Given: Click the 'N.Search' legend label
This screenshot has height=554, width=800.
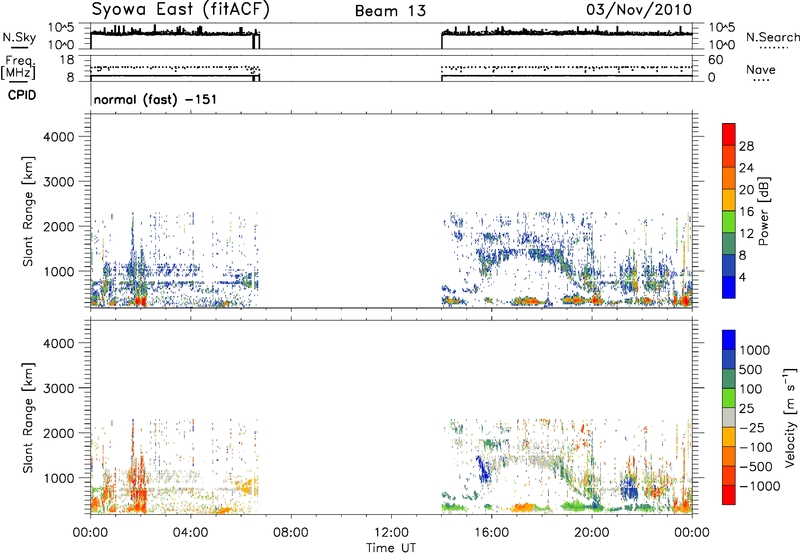Looking at the screenshot, I should (x=772, y=37).
